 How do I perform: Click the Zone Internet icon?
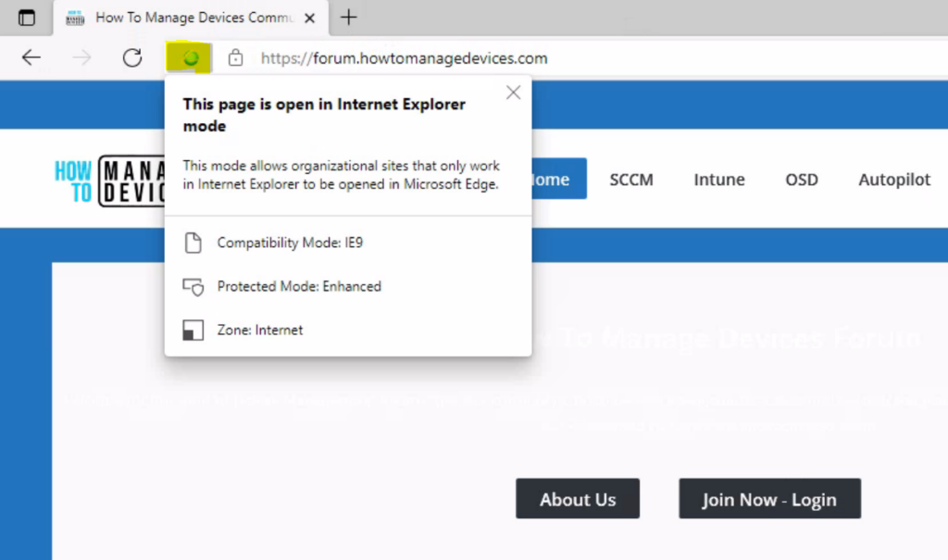[193, 330]
